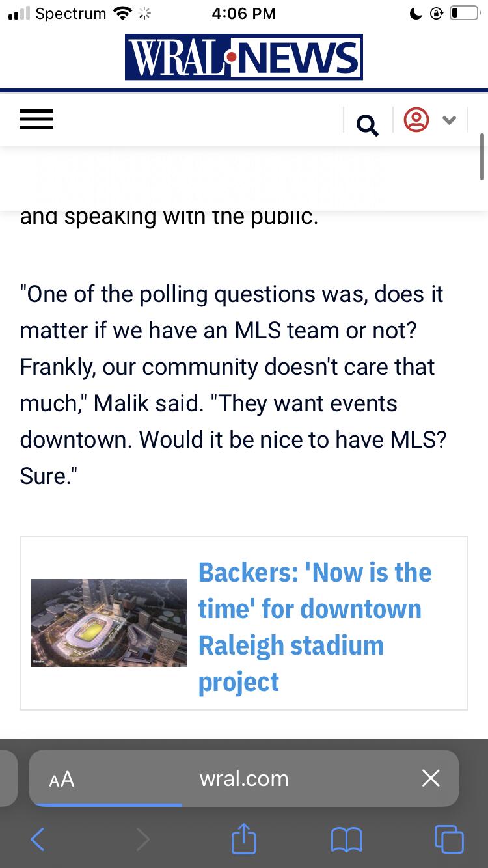Open the downtown Raleigh stadium article link

click(315, 627)
